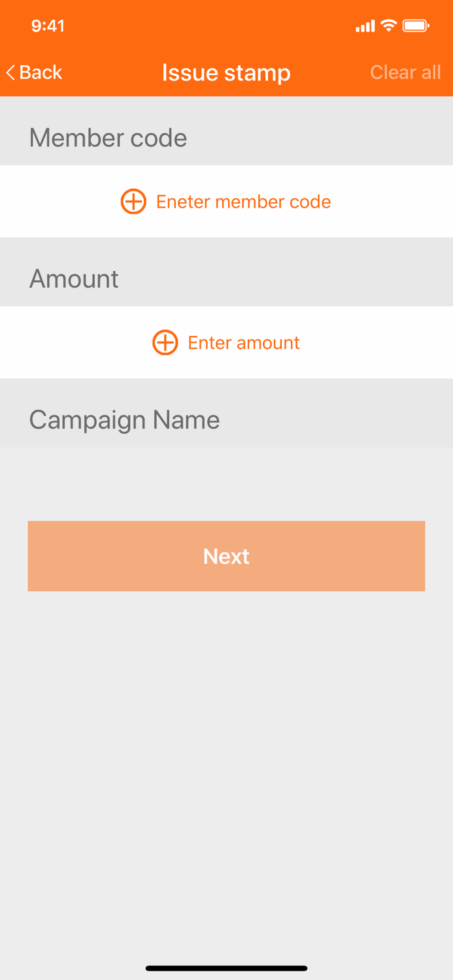Open the Enter amount field
453x980 pixels.
coord(243,342)
